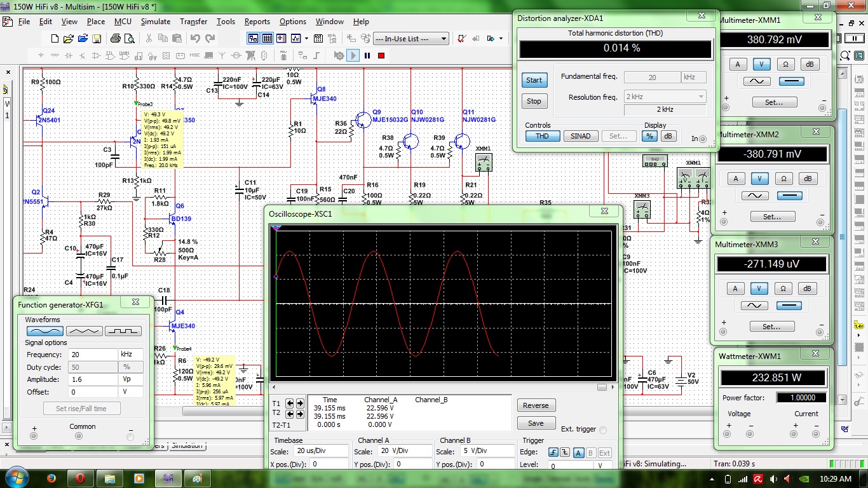The width and height of the screenshot is (868, 488).
Task: Toggle the Spreadsheet View icon
Action: (268, 39)
